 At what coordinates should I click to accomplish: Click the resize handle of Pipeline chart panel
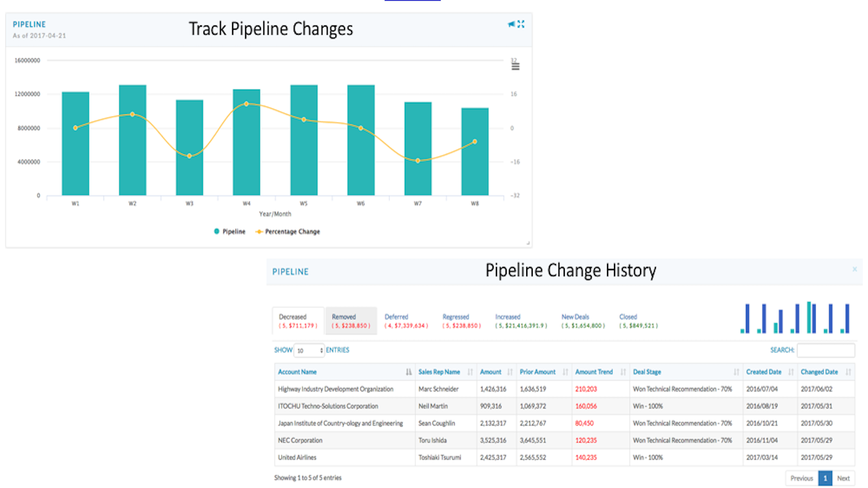click(x=528, y=243)
